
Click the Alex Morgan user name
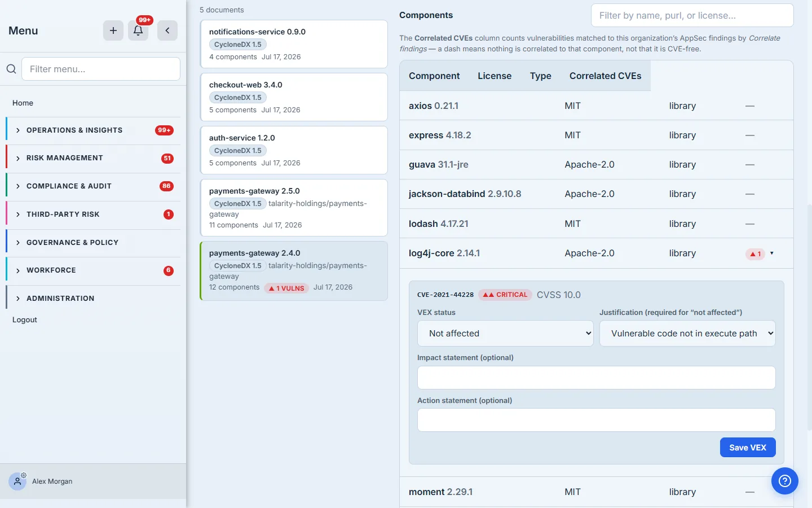tap(52, 481)
